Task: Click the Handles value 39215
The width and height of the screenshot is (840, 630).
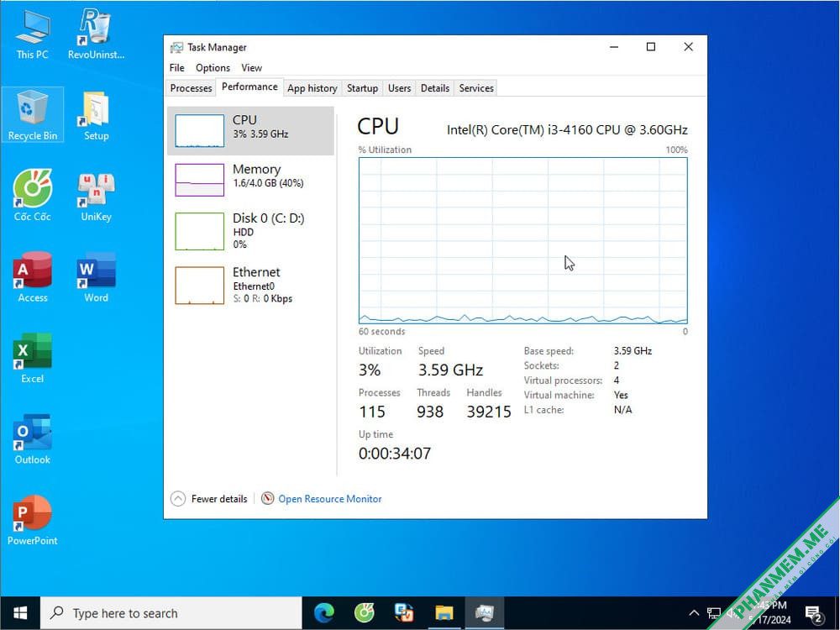Action: (x=489, y=412)
